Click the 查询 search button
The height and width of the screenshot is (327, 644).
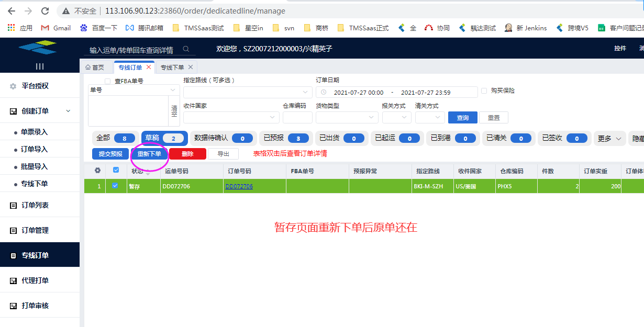[x=463, y=118]
